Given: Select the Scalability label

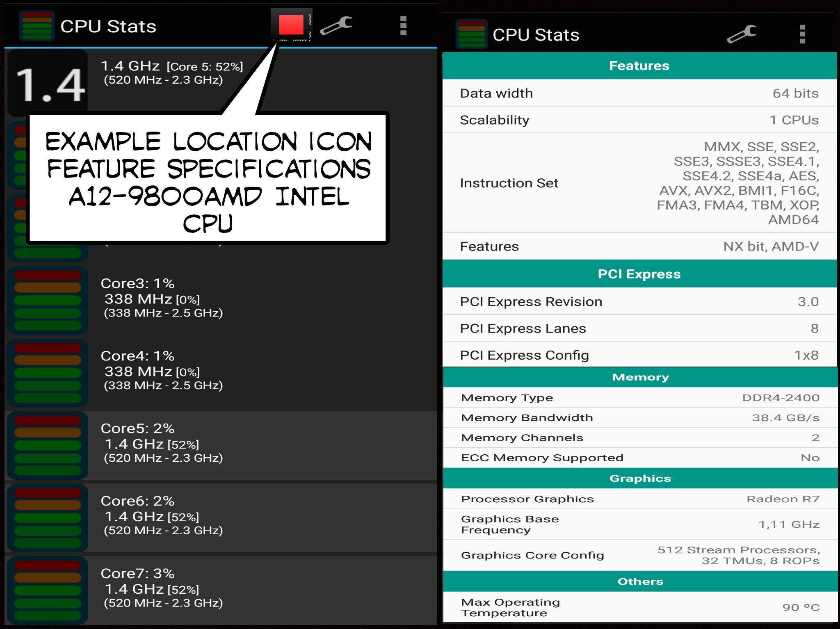Looking at the screenshot, I should [x=495, y=120].
